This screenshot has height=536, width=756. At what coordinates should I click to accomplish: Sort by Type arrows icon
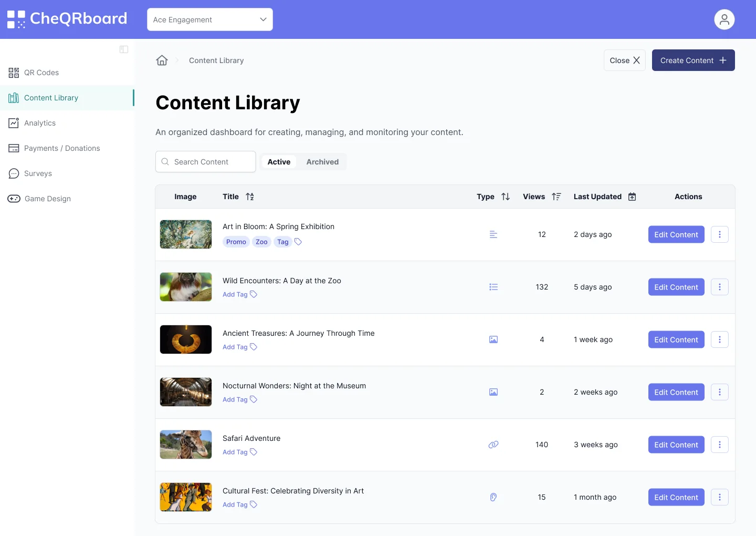[506, 197]
